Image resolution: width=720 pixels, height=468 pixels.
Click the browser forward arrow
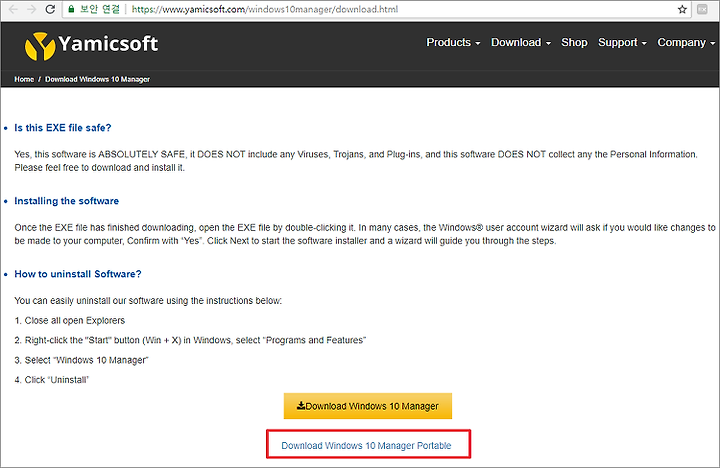coord(31,9)
